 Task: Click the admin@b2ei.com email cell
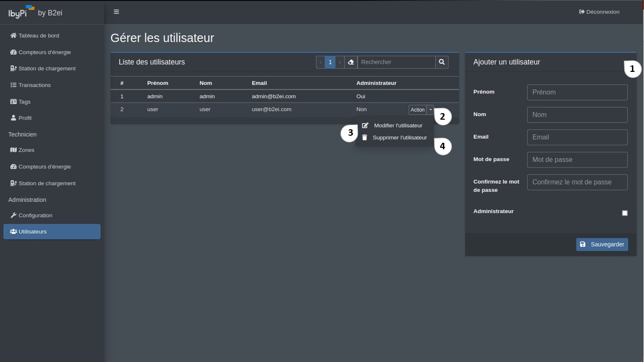pos(274,96)
